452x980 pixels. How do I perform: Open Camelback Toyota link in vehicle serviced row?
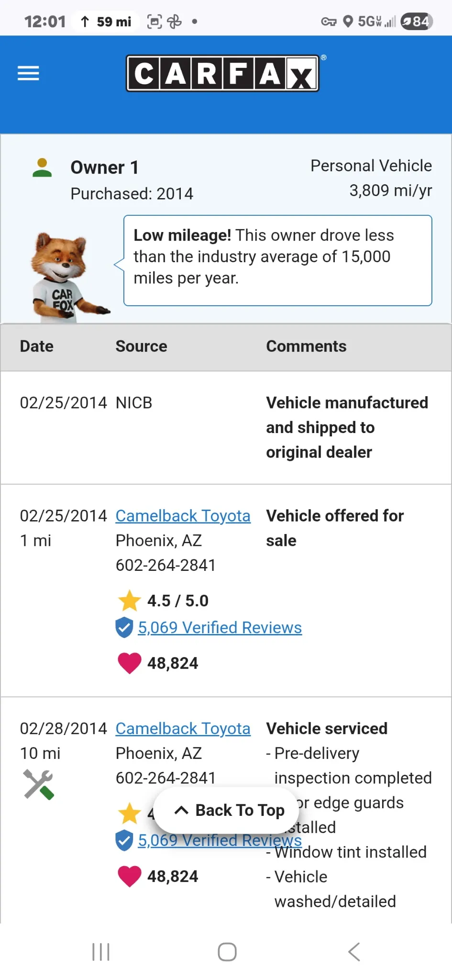[183, 728]
